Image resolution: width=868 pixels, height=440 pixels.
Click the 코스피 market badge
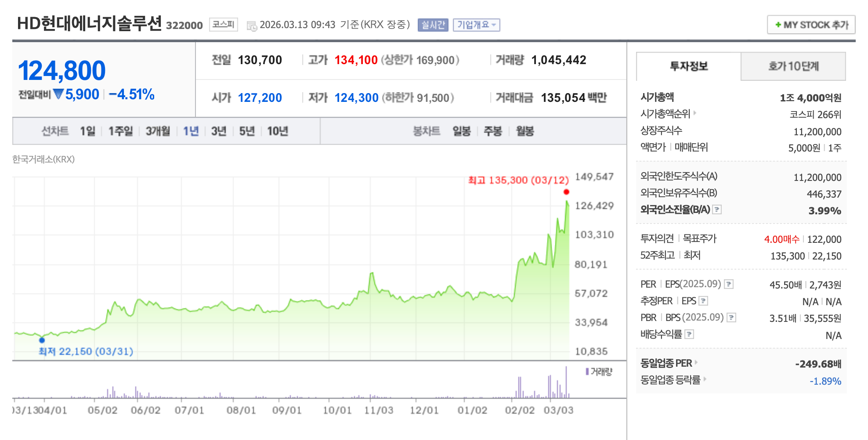pos(223,24)
